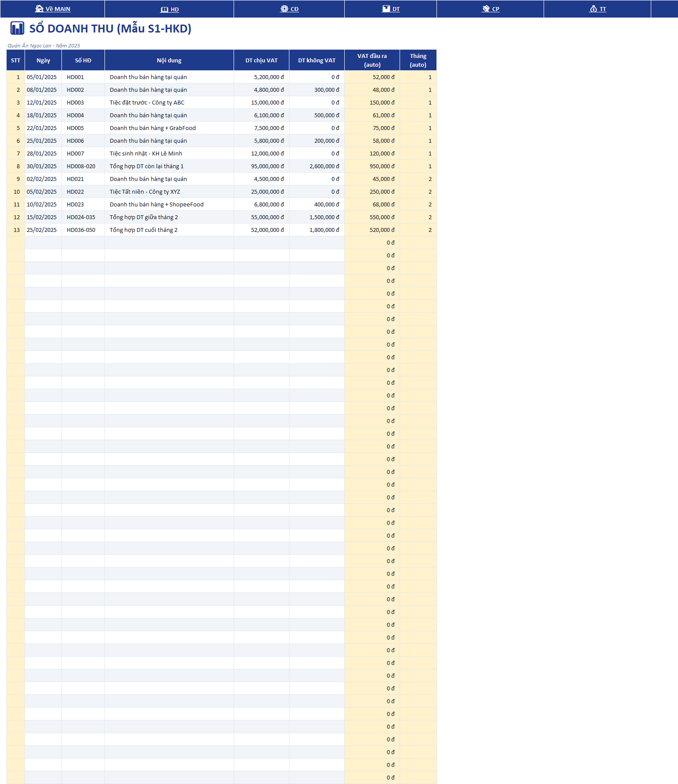Click the bar chart icon beside Sổ Doanh Thu title

17,28
